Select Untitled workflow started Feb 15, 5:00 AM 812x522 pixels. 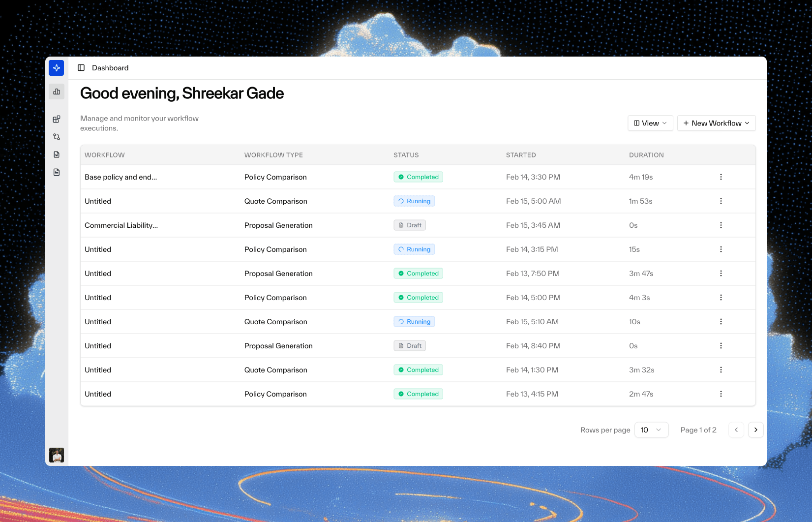pos(98,201)
